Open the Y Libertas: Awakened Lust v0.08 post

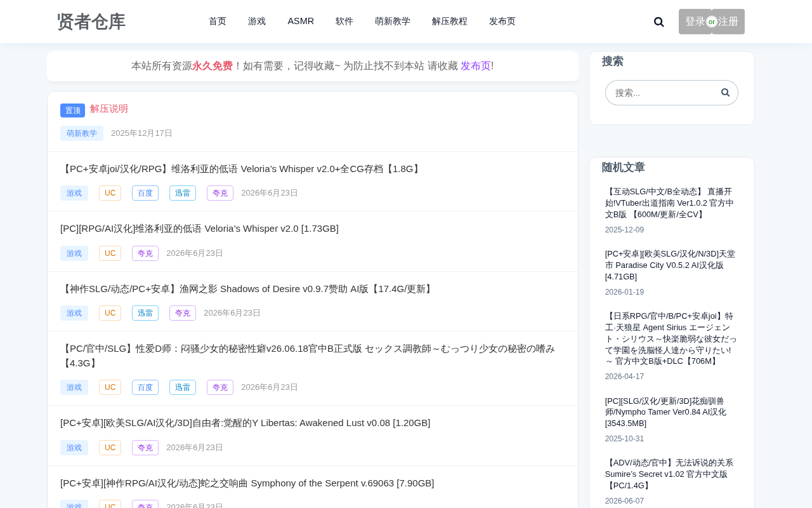tap(245, 423)
